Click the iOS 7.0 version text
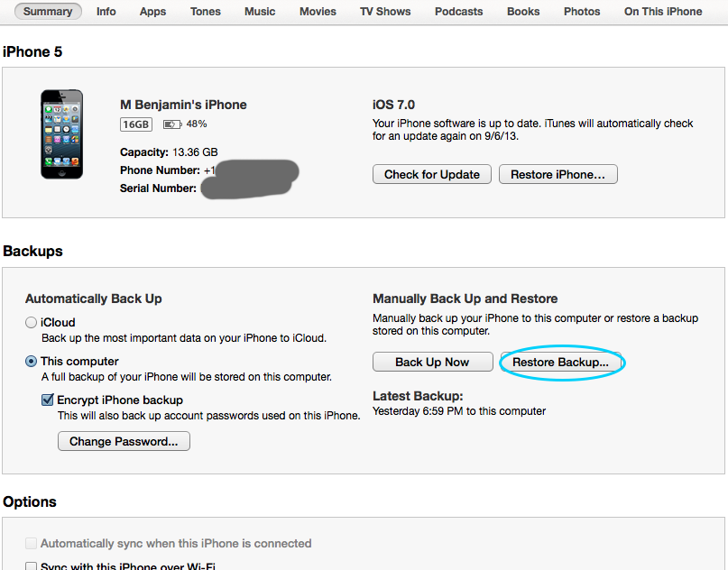 point(393,105)
